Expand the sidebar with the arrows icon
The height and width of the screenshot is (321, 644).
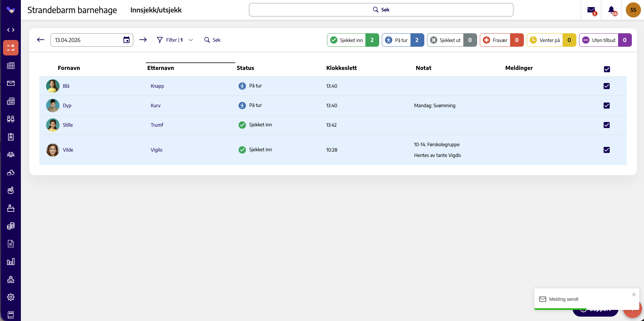tap(11, 30)
